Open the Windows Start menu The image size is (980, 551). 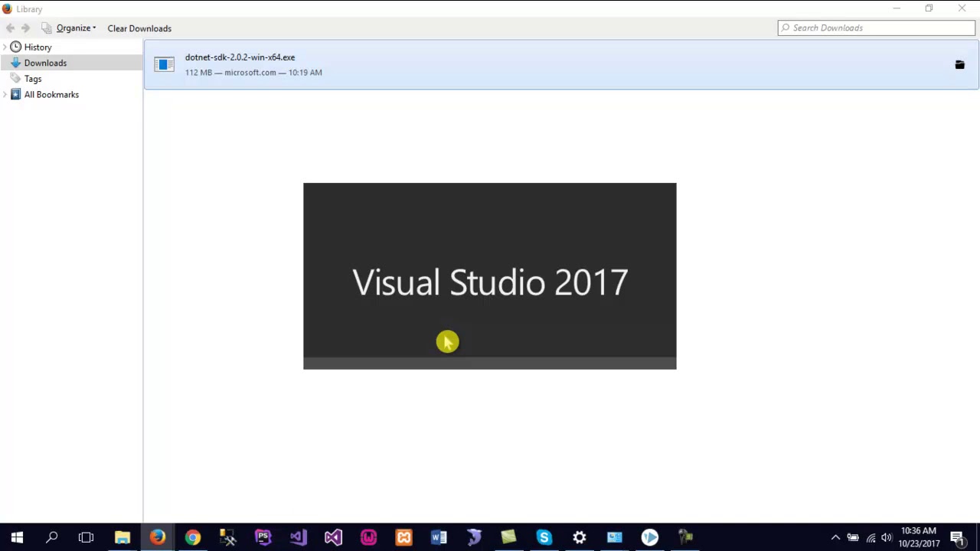tap(17, 537)
